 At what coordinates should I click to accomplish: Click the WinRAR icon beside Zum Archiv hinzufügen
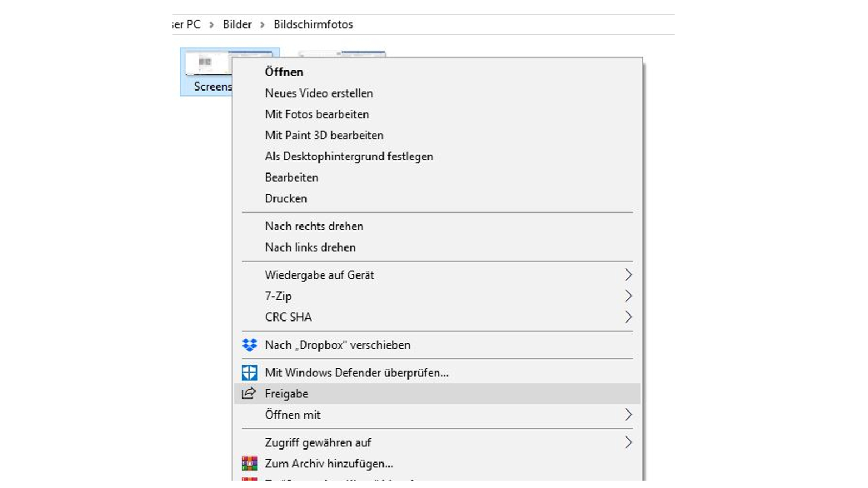(x=249, y=463)
